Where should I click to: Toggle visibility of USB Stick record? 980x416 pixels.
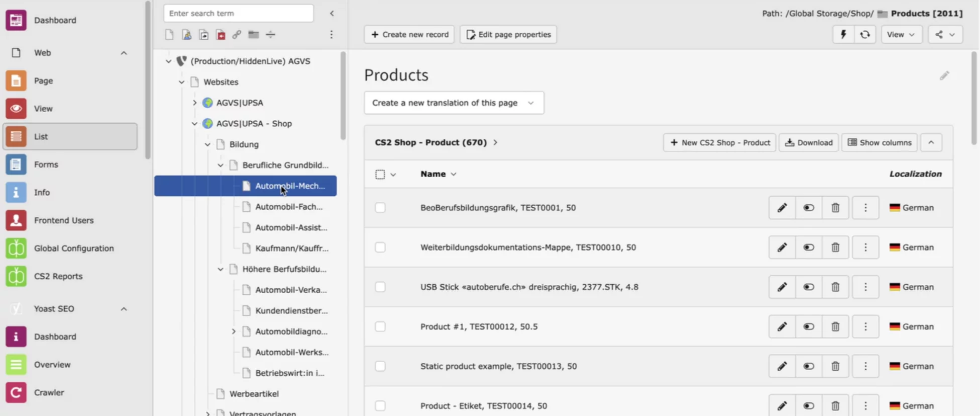[x=809, y=287]
